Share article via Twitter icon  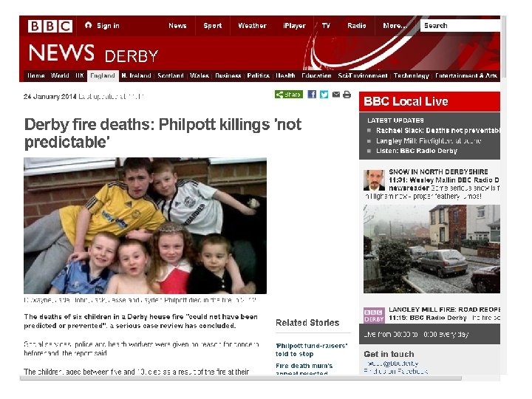(324, 95)
